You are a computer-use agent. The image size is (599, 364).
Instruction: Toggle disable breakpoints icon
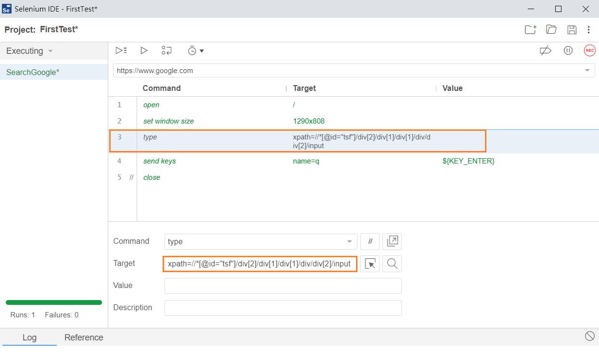pos(545,50)
